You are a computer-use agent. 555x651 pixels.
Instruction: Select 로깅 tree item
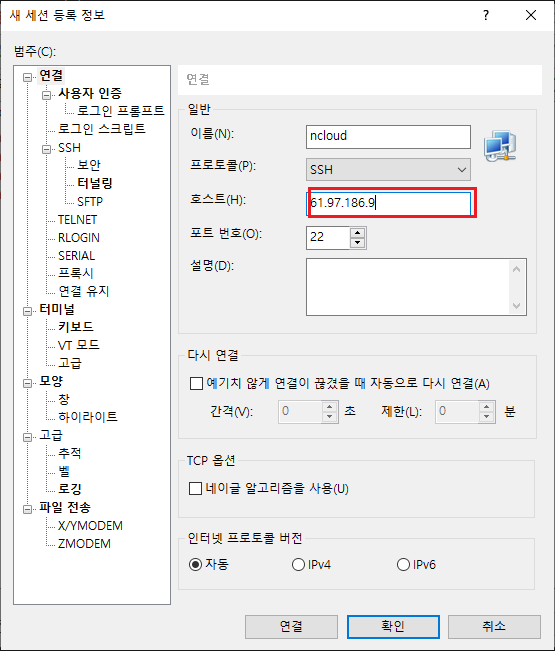point(69,489)
